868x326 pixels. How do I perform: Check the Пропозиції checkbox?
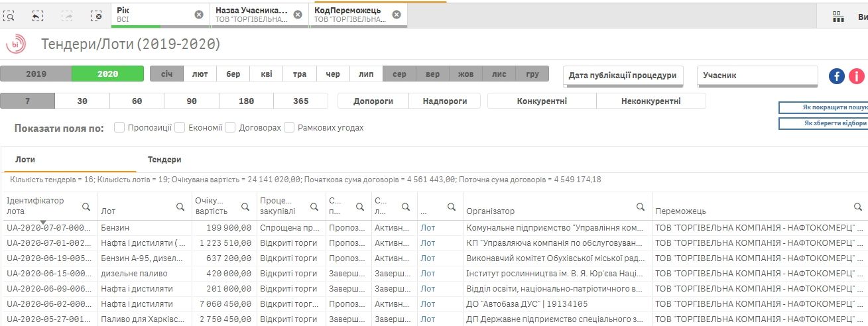119,127
